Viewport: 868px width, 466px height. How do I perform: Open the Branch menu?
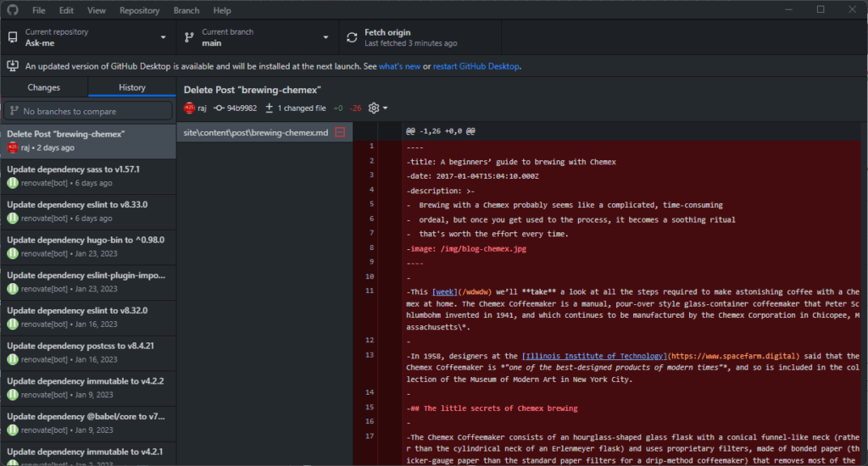click(x=186, y=10)
